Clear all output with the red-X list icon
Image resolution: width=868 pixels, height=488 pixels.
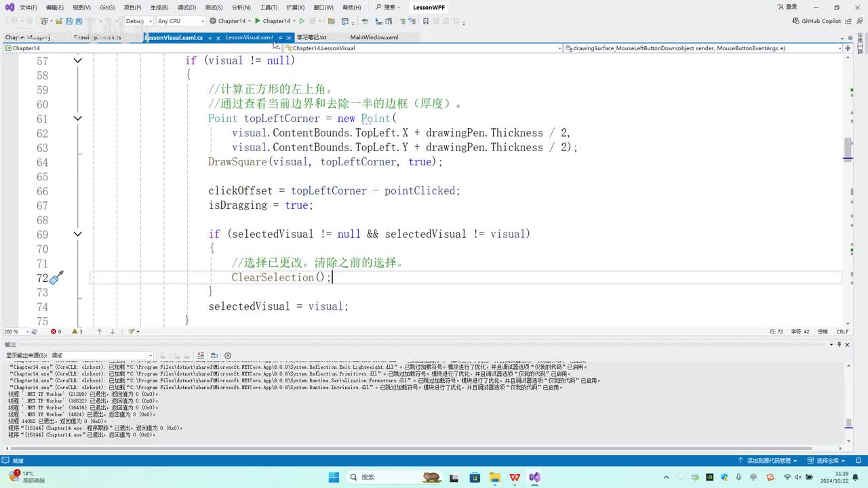tap(201, 355)
